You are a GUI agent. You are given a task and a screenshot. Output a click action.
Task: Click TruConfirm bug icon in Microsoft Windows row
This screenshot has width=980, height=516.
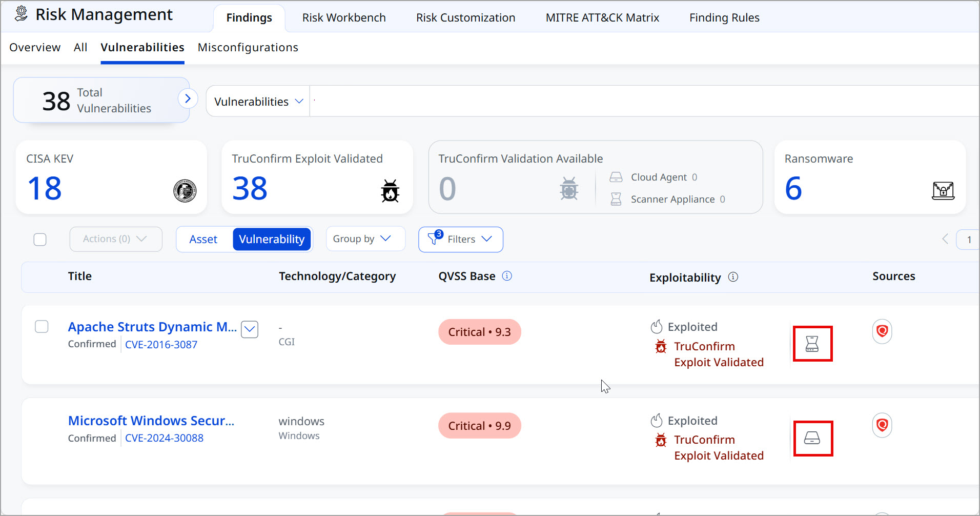pos(661,440)
